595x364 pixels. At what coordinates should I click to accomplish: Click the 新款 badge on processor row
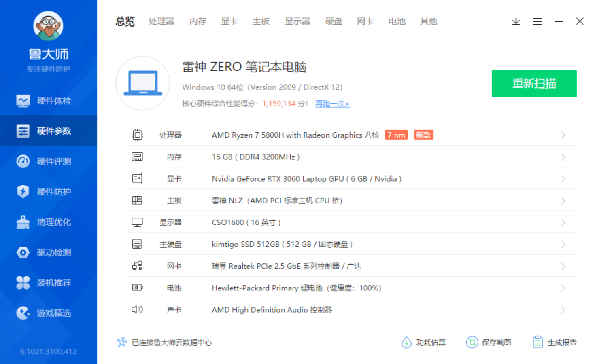pyautogui.click(x=423, y=135)
